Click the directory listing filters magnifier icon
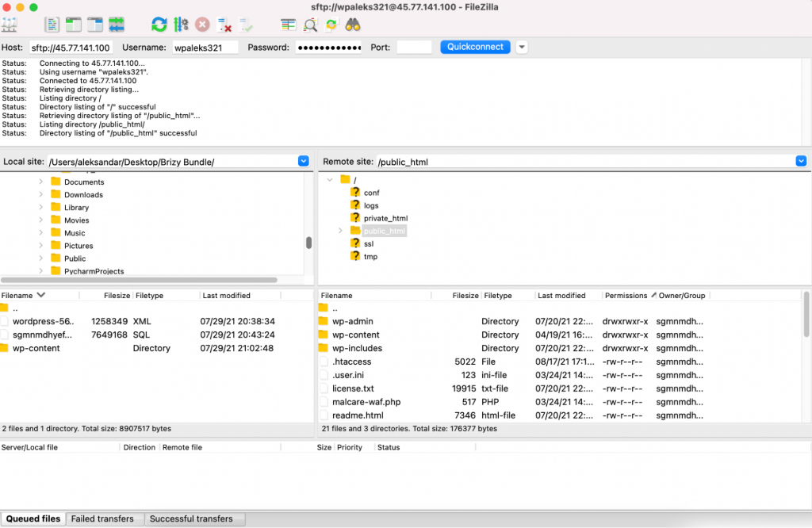Screen dimensions: 812x528 (x=310, y=25)
